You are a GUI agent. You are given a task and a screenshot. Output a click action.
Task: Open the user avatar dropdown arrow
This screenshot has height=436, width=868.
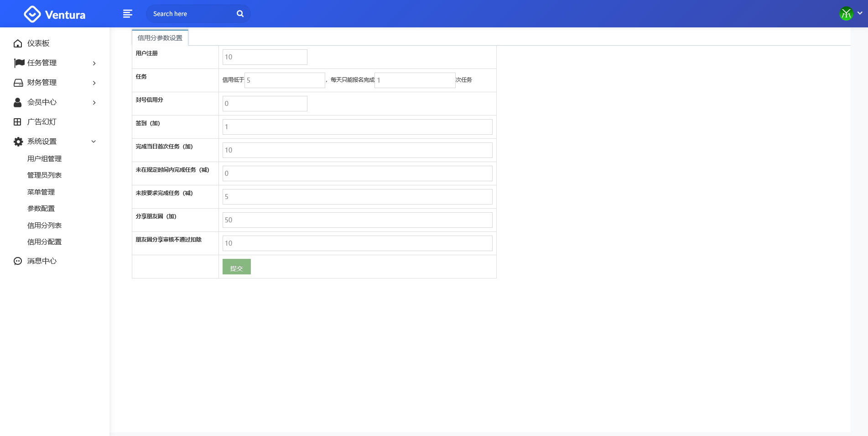(860, 13)
